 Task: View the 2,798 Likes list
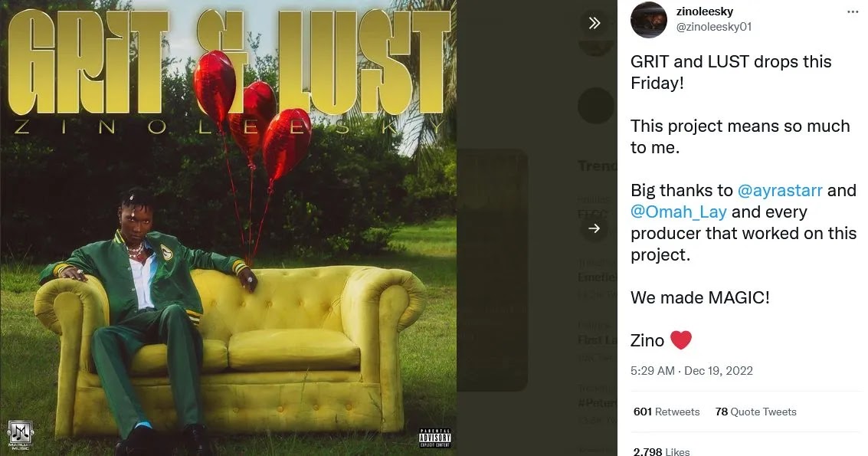pyautogui.click(x=661, y=451)
